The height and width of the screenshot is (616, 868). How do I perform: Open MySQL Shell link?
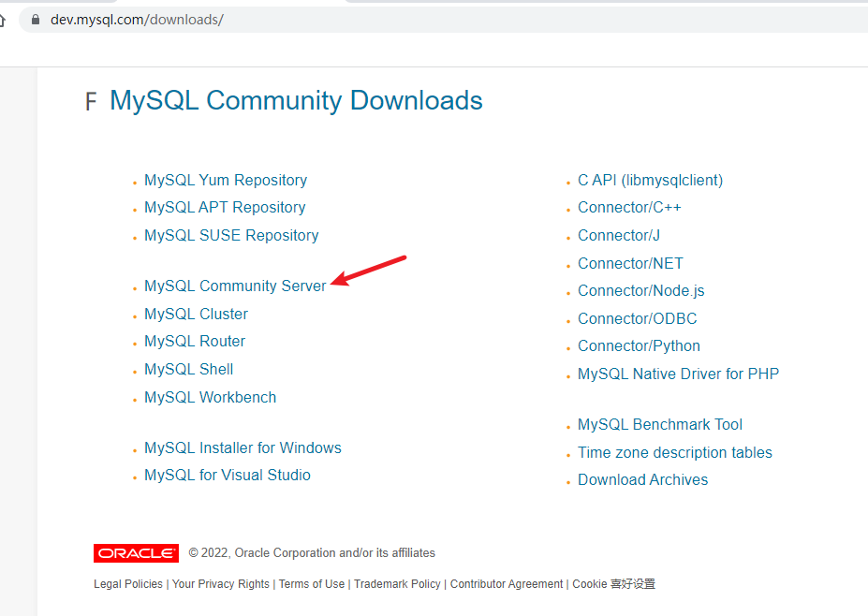point(189,369)
